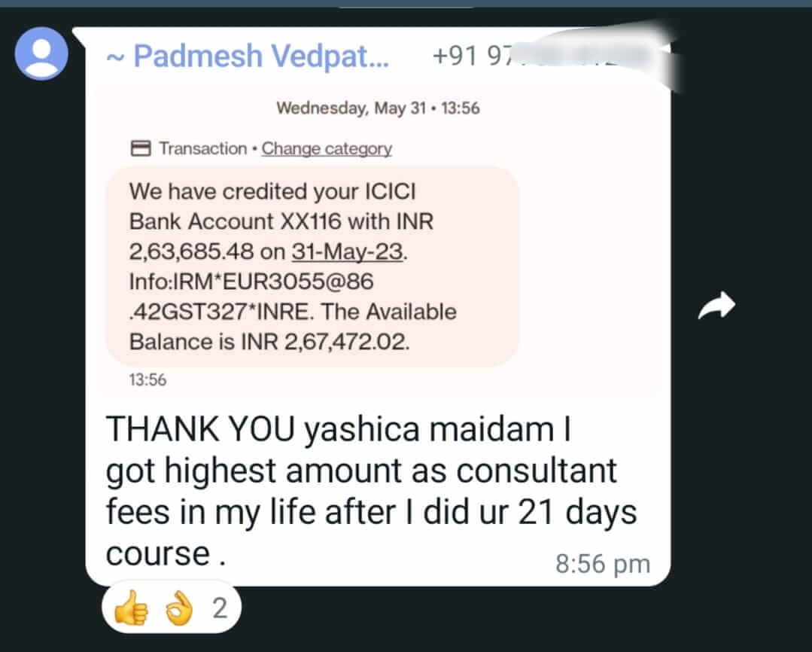Open the reaction count showing 2
The width and height of the screenshot is (812, 652).
coord(220,608)
